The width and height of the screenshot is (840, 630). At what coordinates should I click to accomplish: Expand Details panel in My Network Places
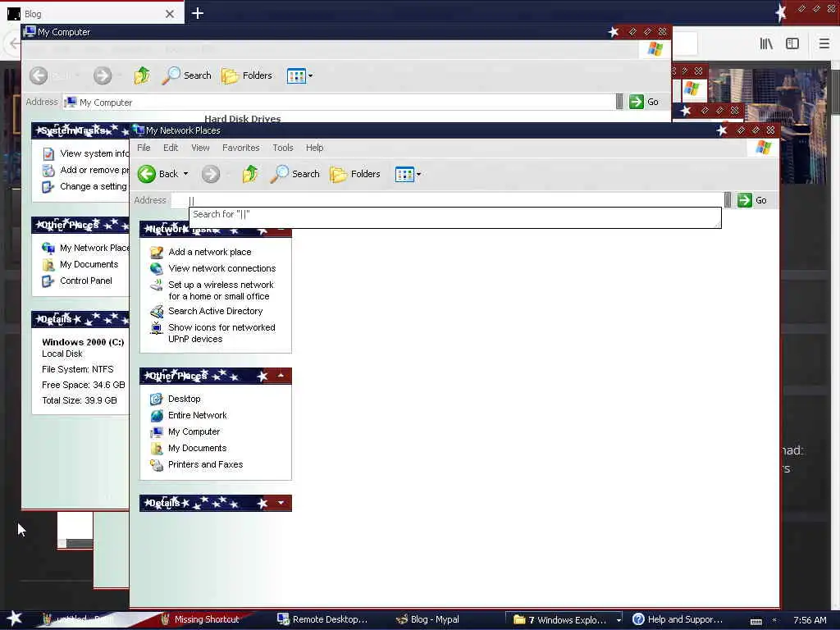point(281,503)
